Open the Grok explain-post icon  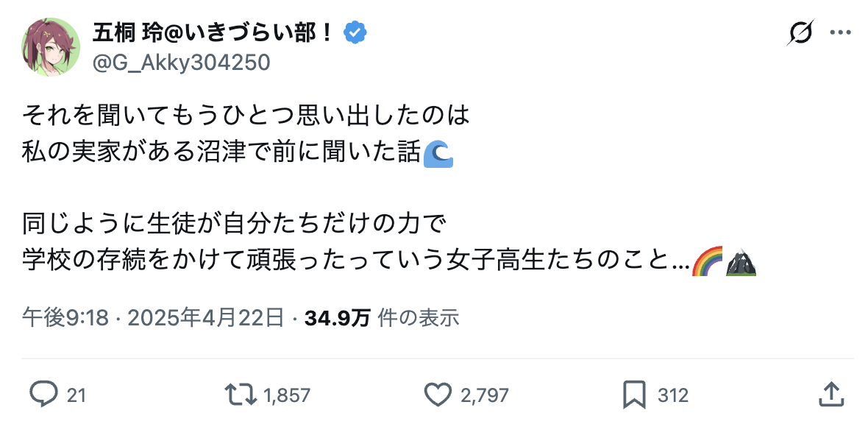click(800, 32)
